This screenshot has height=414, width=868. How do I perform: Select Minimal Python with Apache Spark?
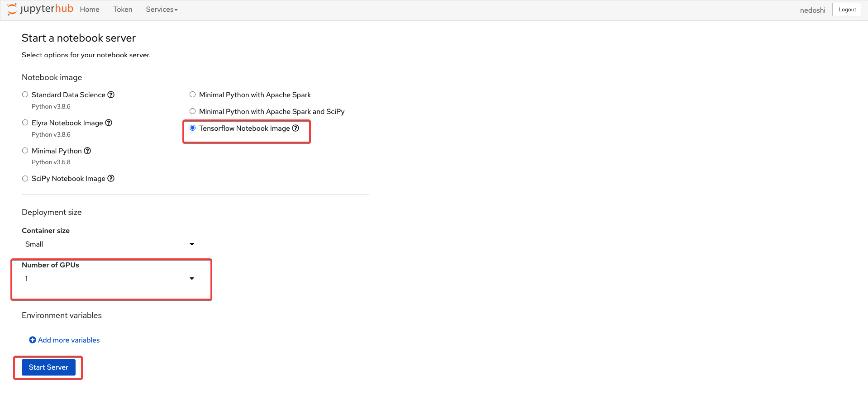click(x=193, y=95)
